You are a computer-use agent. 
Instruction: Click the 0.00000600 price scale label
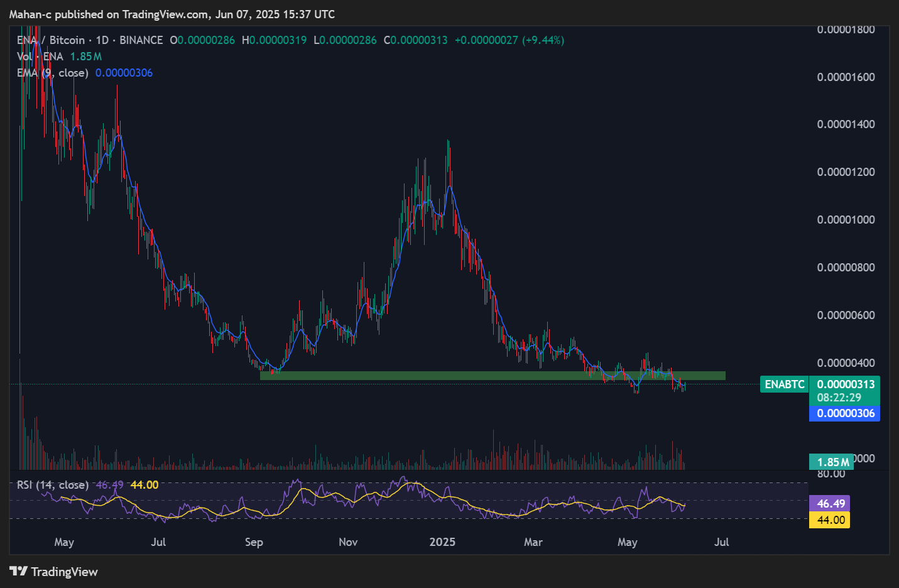click(x=846, y=315)
